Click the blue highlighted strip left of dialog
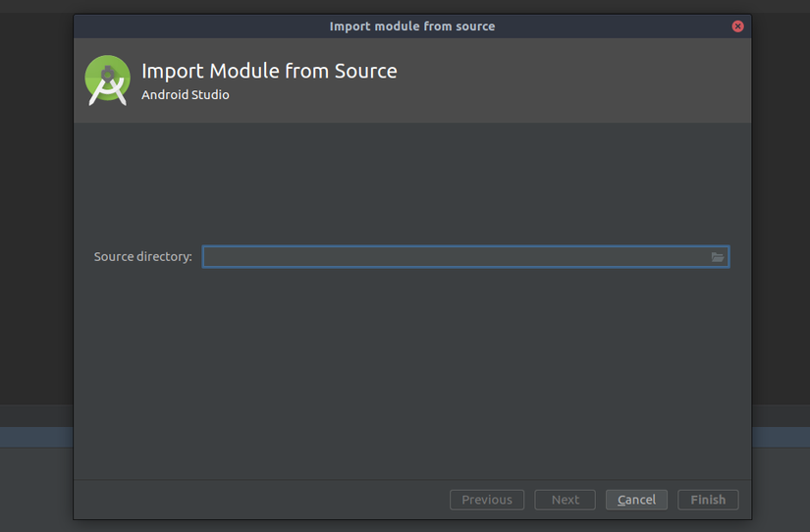 coord(35,438)
